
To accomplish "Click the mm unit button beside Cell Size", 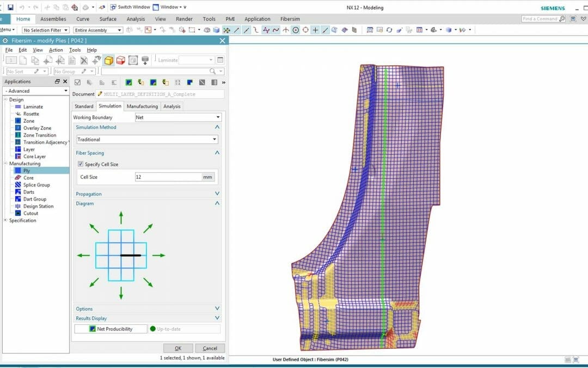I will point(208,177).
